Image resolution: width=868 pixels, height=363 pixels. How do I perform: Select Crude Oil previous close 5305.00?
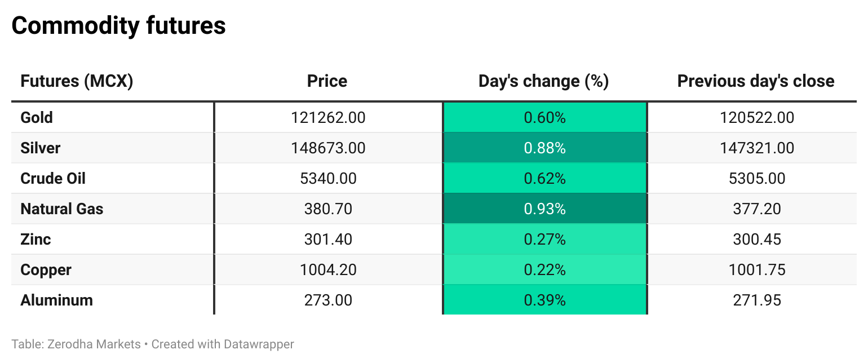[755, 179]
